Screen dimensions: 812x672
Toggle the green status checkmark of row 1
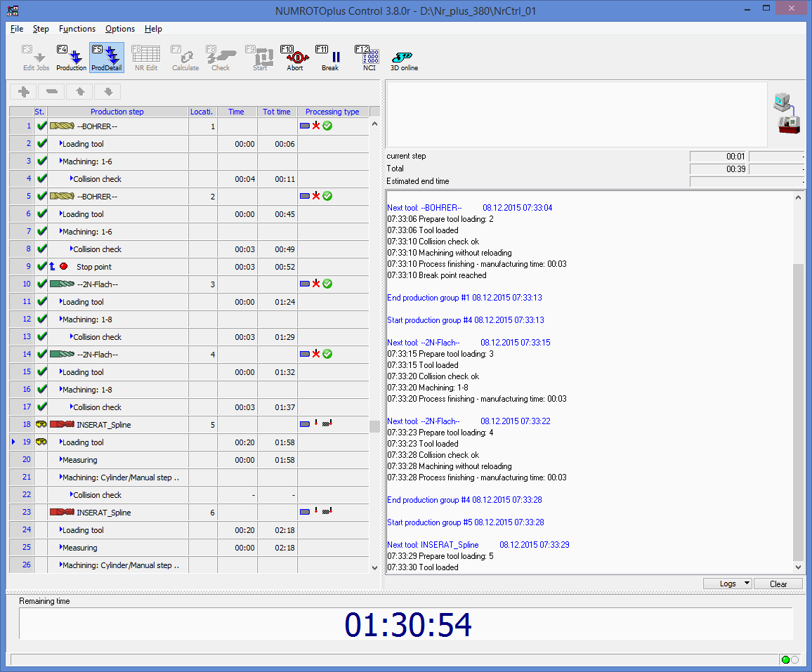click(x=41, y=126)
